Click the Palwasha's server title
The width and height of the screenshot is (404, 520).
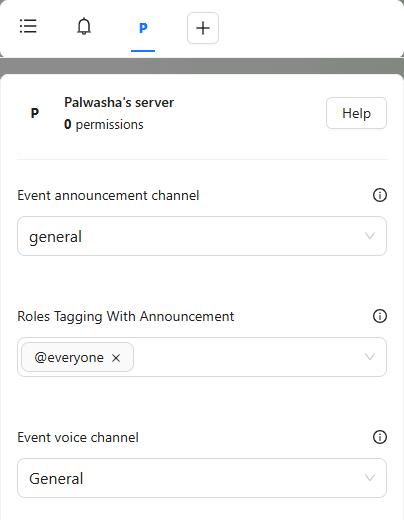tap(119, 102)
